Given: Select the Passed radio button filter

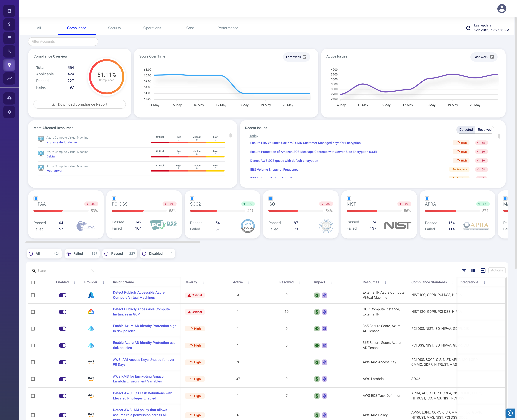Looking at the screenshot, I should 107,253.
